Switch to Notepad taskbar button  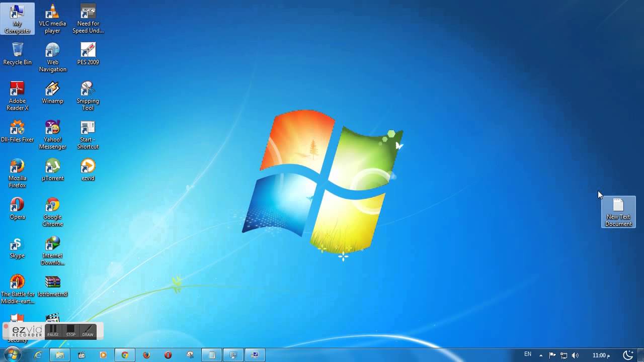pyautogui.click(x=212, y=355)
